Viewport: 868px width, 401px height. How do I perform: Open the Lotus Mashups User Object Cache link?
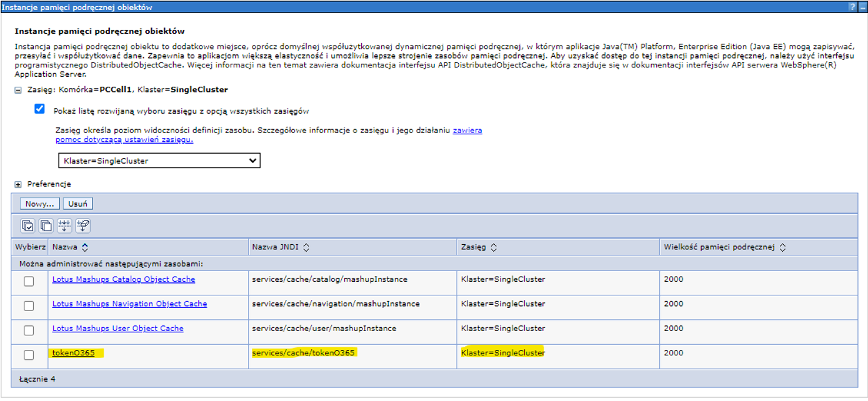[x=117, y=328]
